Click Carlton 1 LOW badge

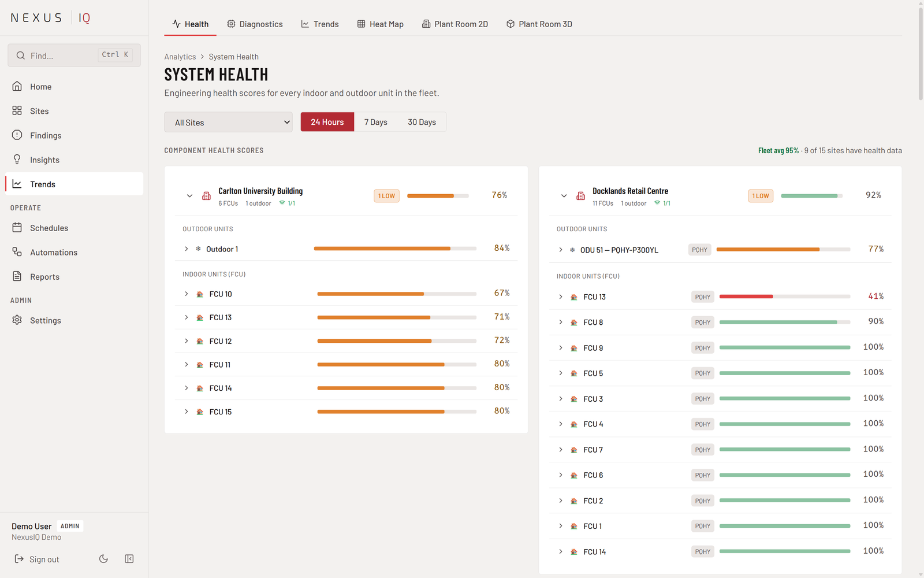click(x=386, y=196)
